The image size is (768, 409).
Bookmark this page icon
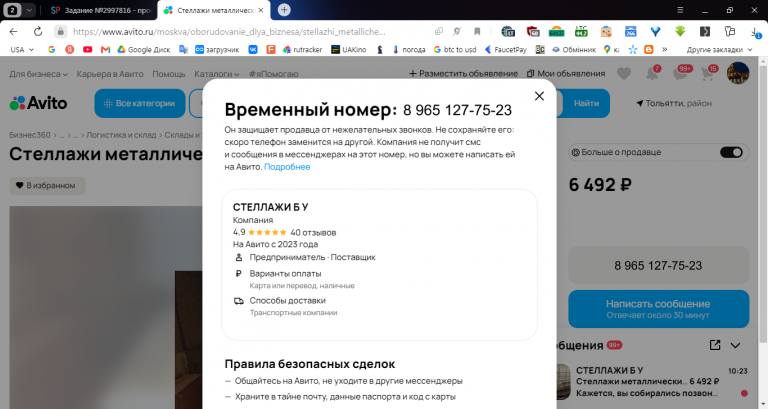click(477, 31)
